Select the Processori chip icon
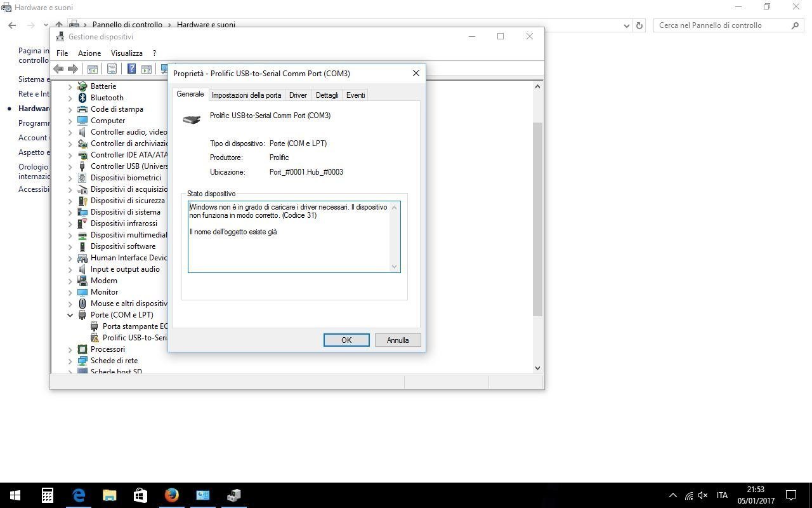 pyautogui.click(x=82, y=349)
